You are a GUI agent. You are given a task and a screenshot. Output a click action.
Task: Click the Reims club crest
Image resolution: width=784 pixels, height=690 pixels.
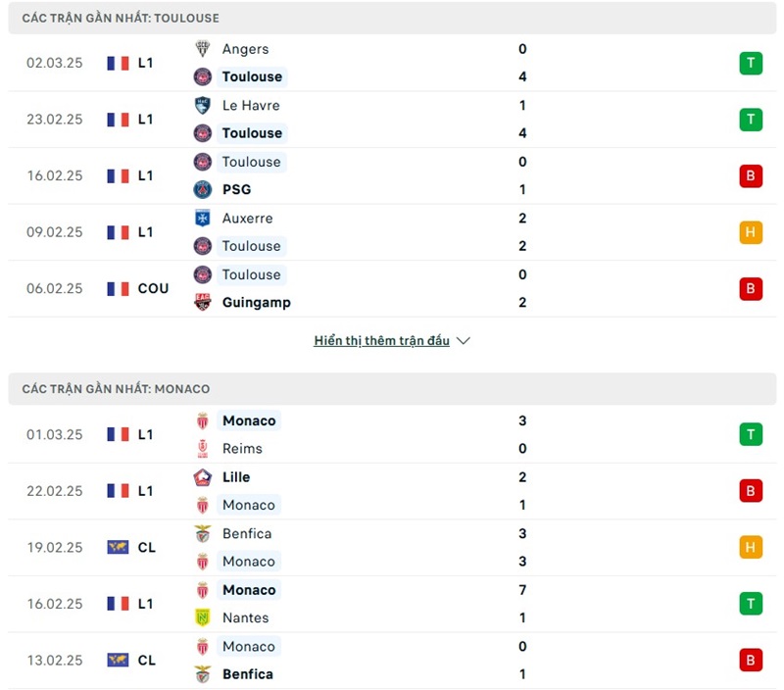pyautogui.click(x=203, y=449)
